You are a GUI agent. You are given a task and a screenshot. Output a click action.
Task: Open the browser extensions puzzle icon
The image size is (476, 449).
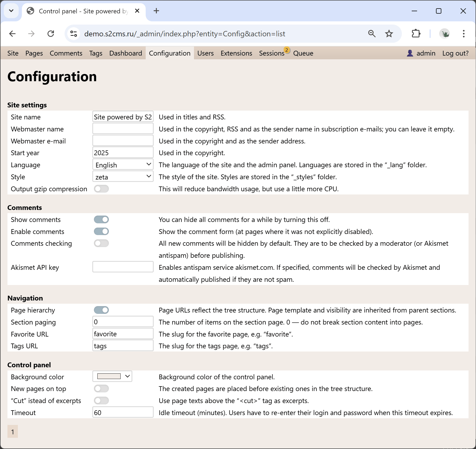(416, 34)
